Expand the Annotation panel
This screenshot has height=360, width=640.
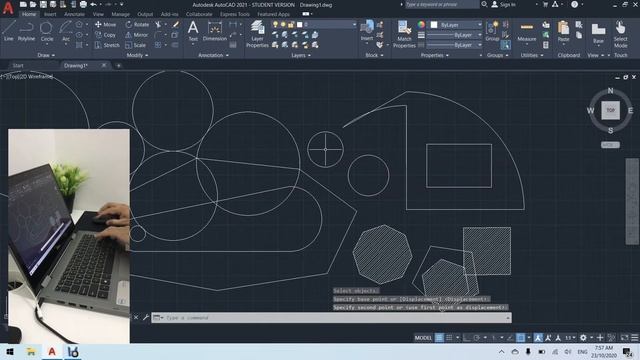coord(213,55)
